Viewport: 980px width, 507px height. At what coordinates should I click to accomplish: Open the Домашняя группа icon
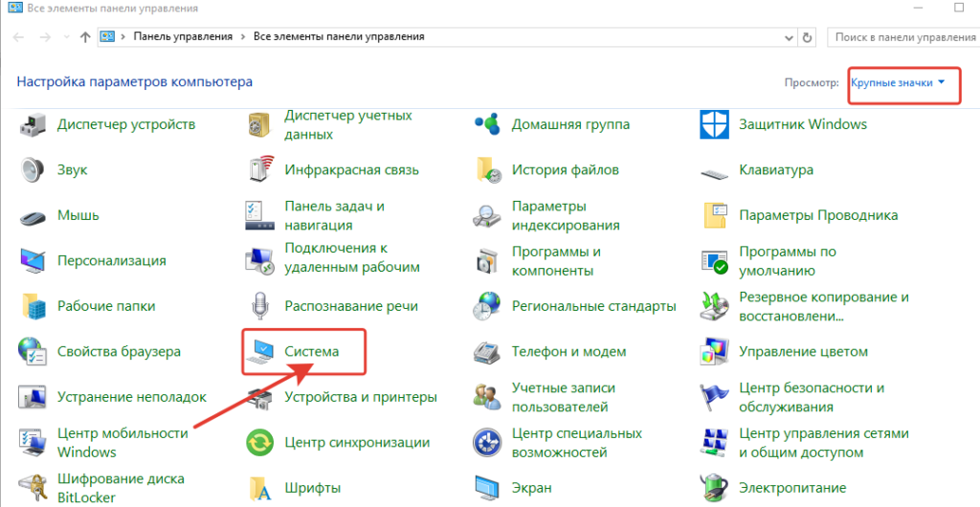pyautogui.click(x=488, y=124)
